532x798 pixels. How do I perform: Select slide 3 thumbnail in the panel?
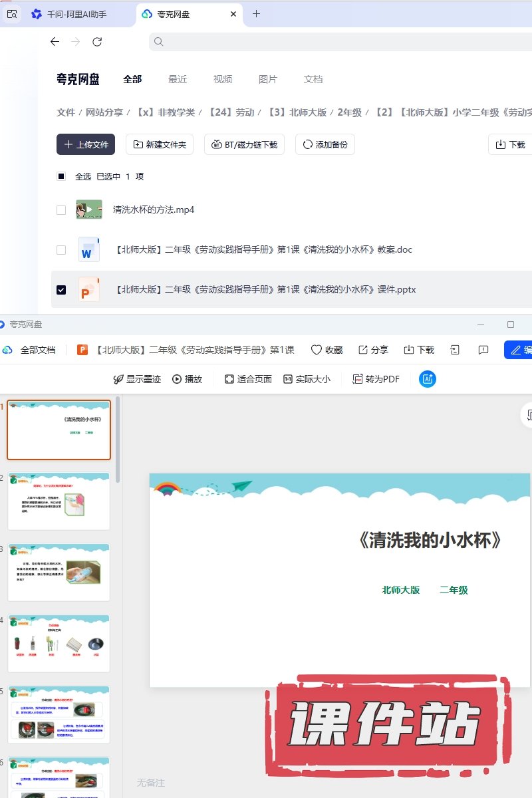click(59, 573)
